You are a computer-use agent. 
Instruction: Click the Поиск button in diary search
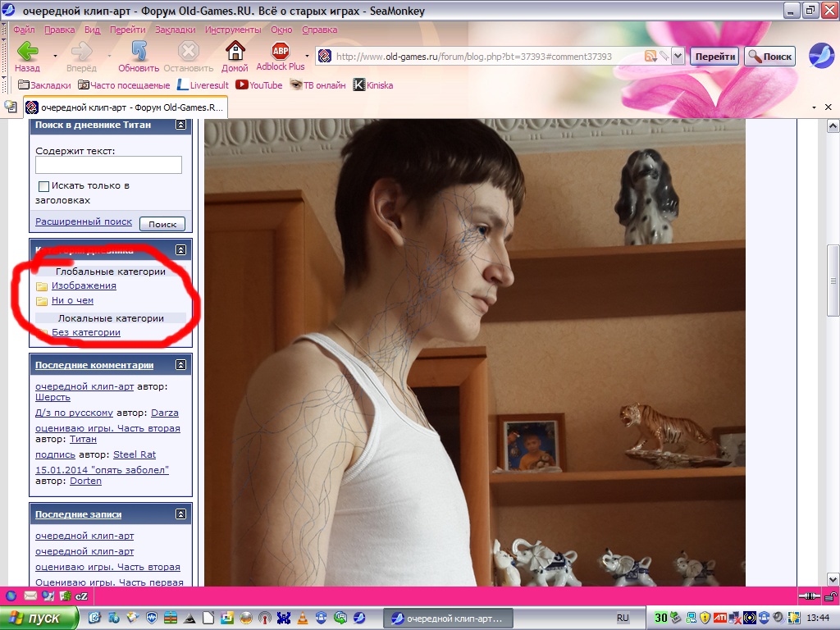162,224
